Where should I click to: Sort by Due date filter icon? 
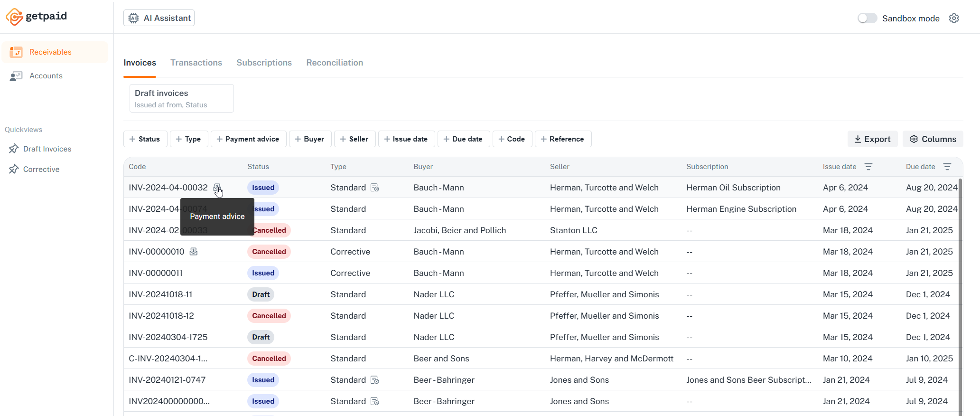[x=947, y=167]
